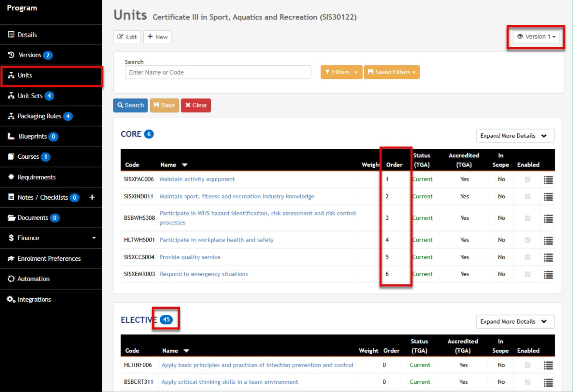Image resolution: width=573 pixels, height=392 pixels.
Task: Open Automation in the sidebar
Action: click(51, 279)
